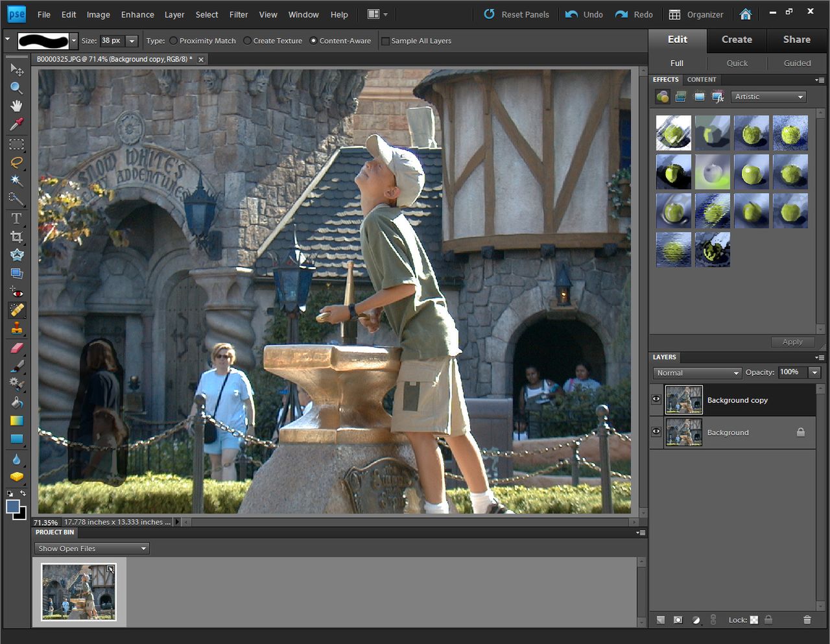This screenshot has height=644, width=830.
Task: Select the Blur water drop tool
Action: [17, 459]
